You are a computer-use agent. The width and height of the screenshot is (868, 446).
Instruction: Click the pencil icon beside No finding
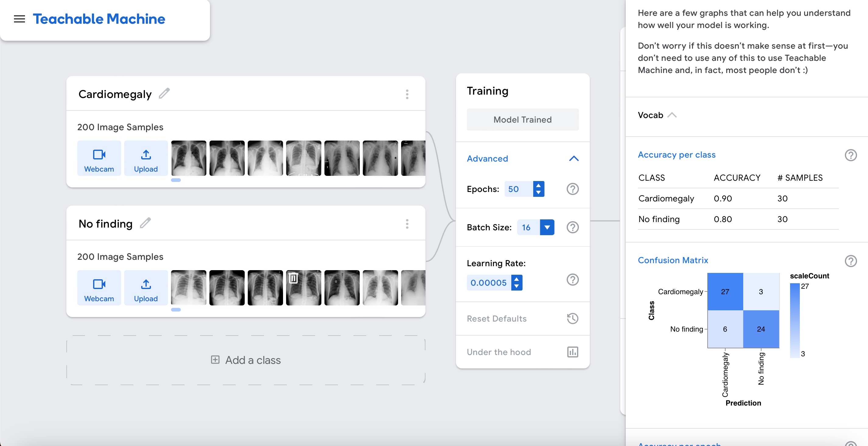point(145,223)
